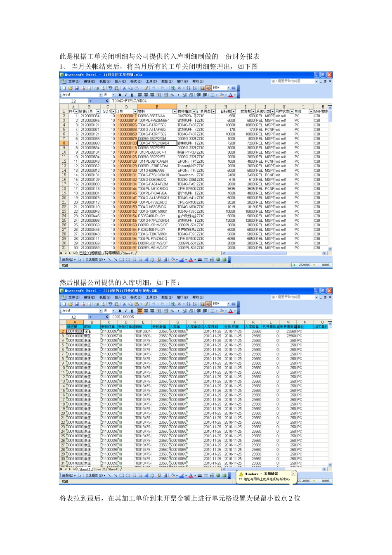Toggle Center alignment in 财务报表 window
Viewport: 392px width, 555px height.
146,311
